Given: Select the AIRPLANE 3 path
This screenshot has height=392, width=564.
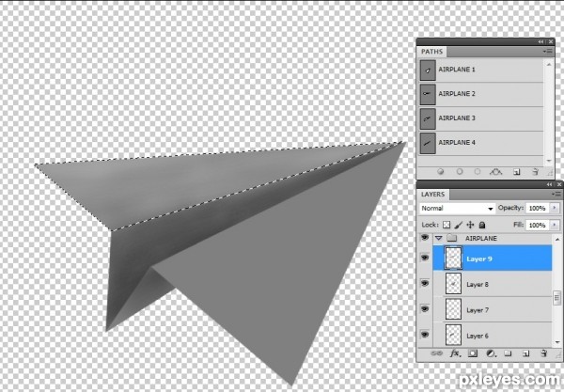Looking at the screenshot, I should [x=481, y=118].
